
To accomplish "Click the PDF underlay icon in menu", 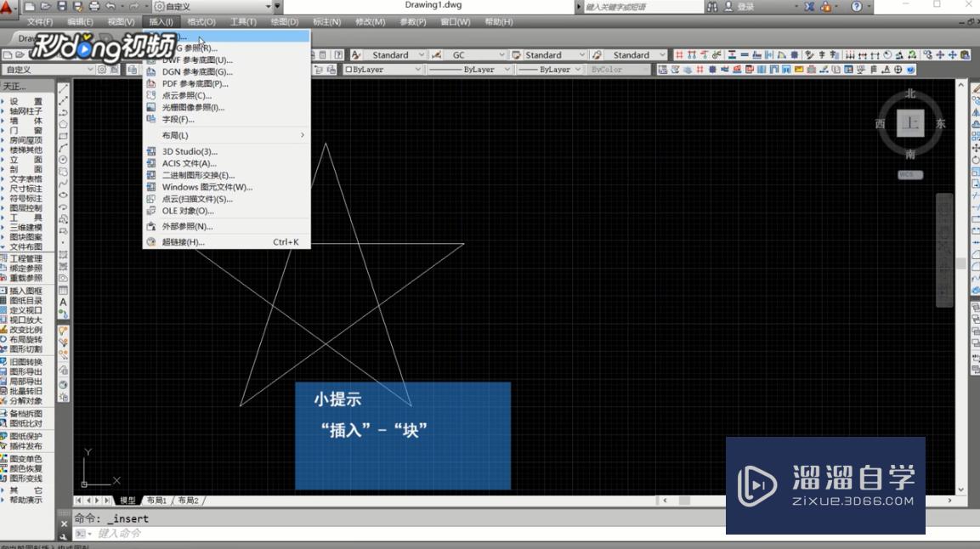I will 151,83.
